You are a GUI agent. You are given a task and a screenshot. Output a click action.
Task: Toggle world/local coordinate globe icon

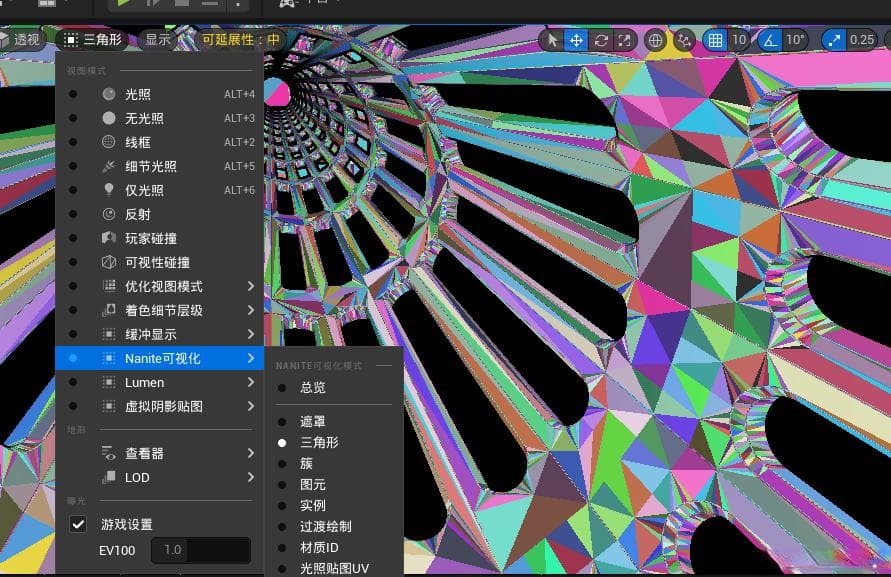[655, 40]
